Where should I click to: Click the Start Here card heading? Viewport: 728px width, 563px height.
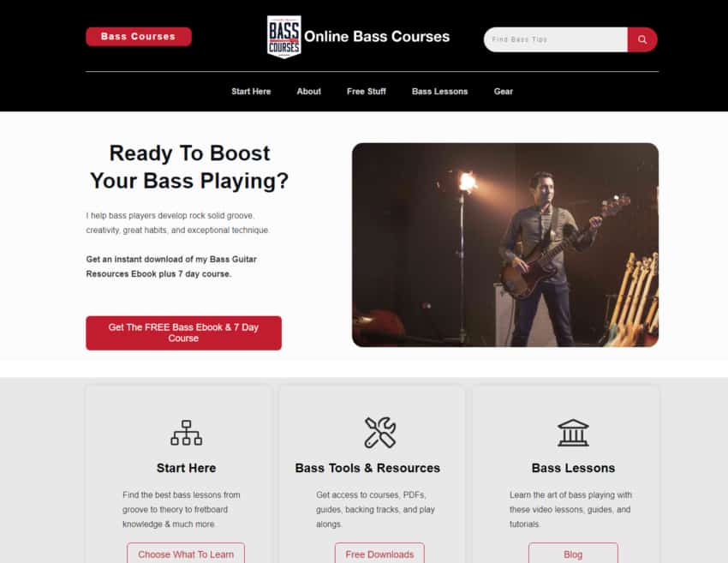pyautogui.click(x=186, y=468)
